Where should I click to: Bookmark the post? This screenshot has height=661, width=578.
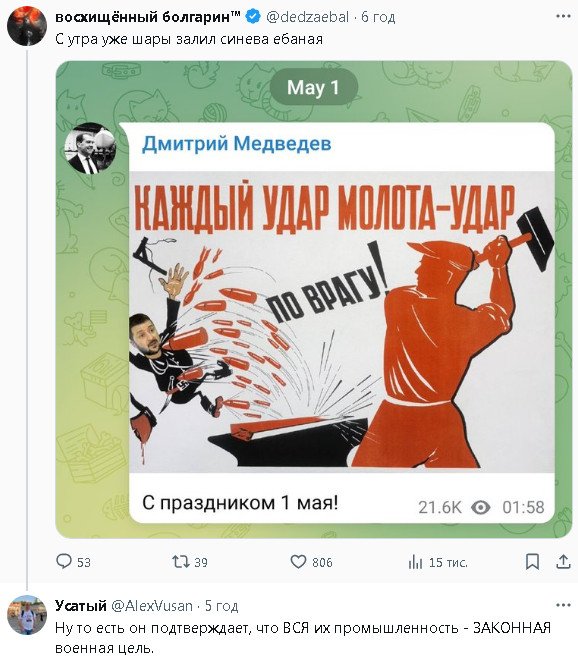coord(532,562)
